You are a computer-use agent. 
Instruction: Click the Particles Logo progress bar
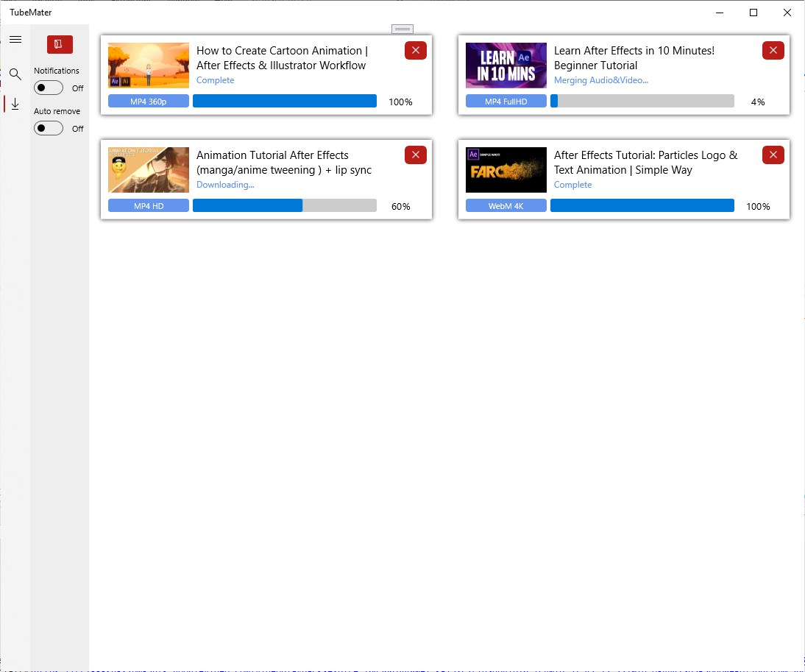coord(642,206)
